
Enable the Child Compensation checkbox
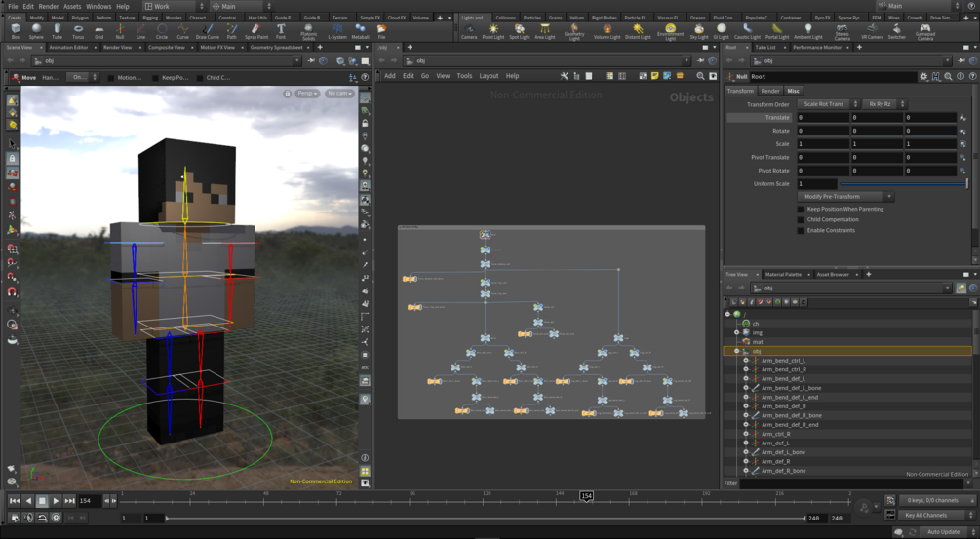(x=801, y=219)
